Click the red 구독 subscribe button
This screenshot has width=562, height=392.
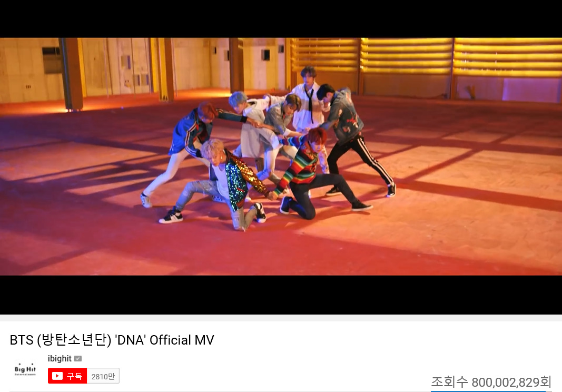pos(67,376)
